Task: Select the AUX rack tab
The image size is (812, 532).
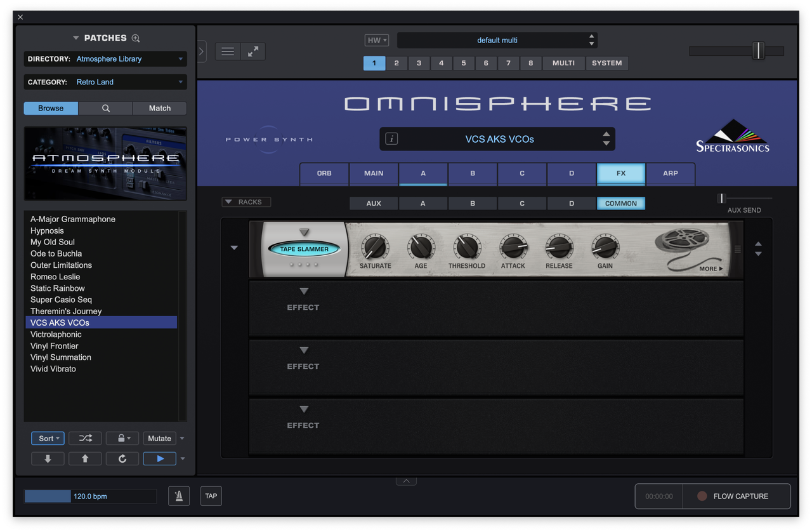Action: click(374, 203)
